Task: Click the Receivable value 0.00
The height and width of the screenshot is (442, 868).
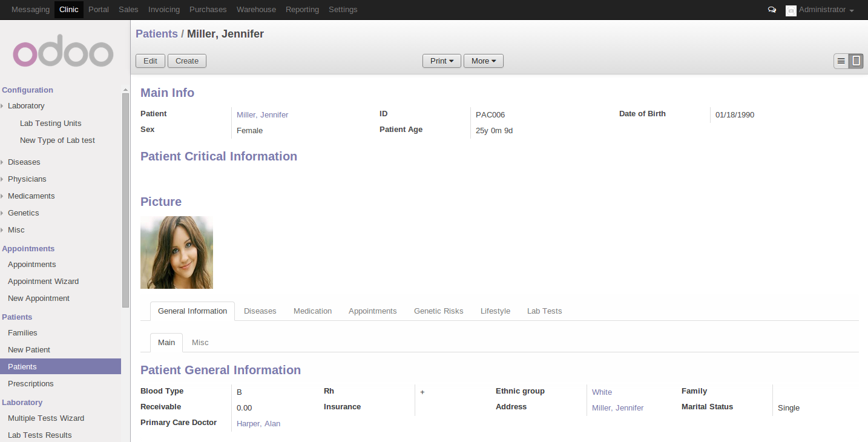Action: tap(245, 408)
